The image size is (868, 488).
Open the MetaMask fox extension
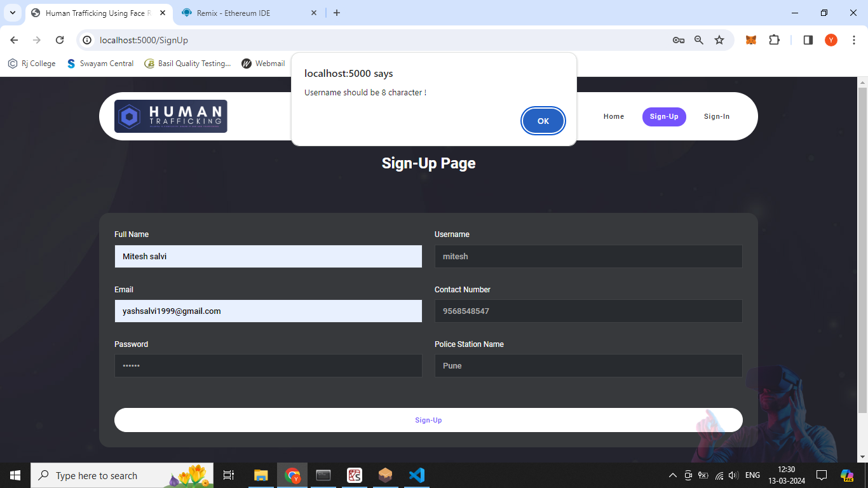coord(750,40)
